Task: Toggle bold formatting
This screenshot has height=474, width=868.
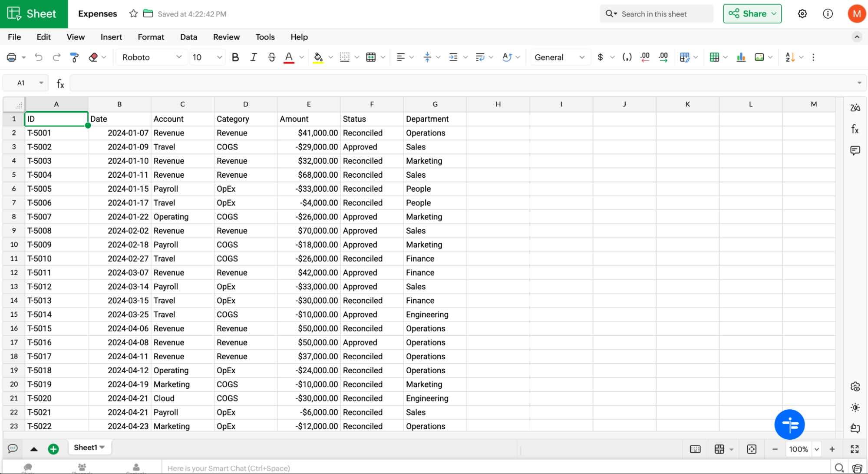Action: click(235, 57)
